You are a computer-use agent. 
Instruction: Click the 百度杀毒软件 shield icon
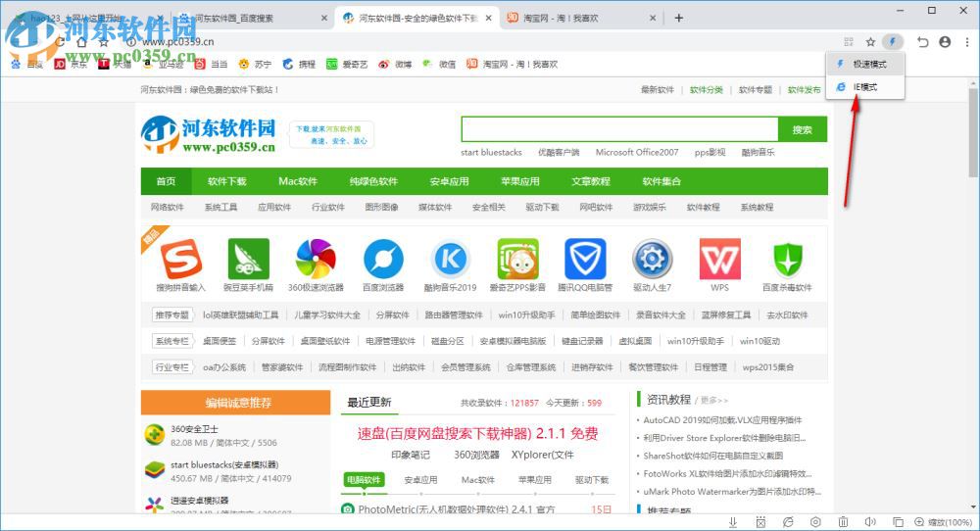[788, 259]
